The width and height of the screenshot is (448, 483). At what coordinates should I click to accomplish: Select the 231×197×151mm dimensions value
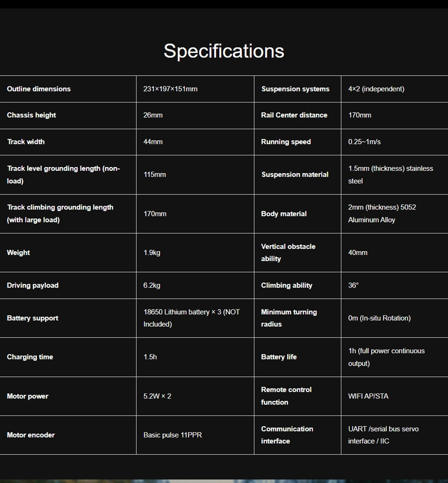coord(170,89)
